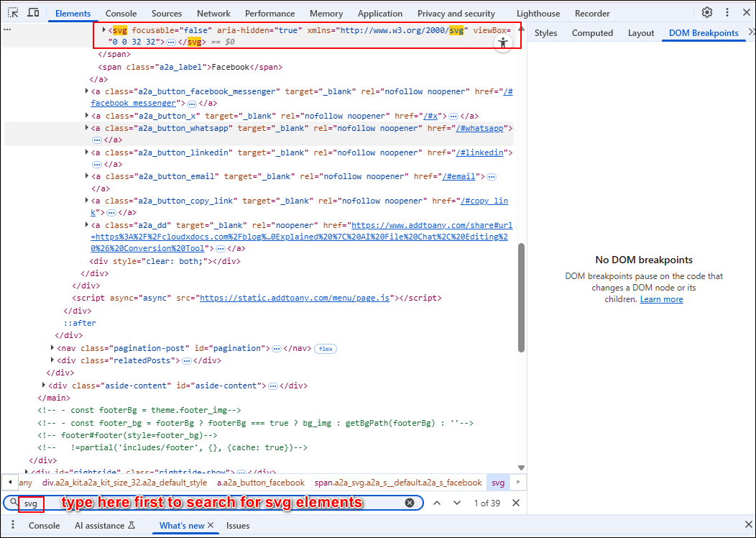Image resolution: width=756 pixels, height=538 pixels.
Task: Expand the a2a_button_linkedin anchor node
Action: pyautogui.click(x=87, y=152)
